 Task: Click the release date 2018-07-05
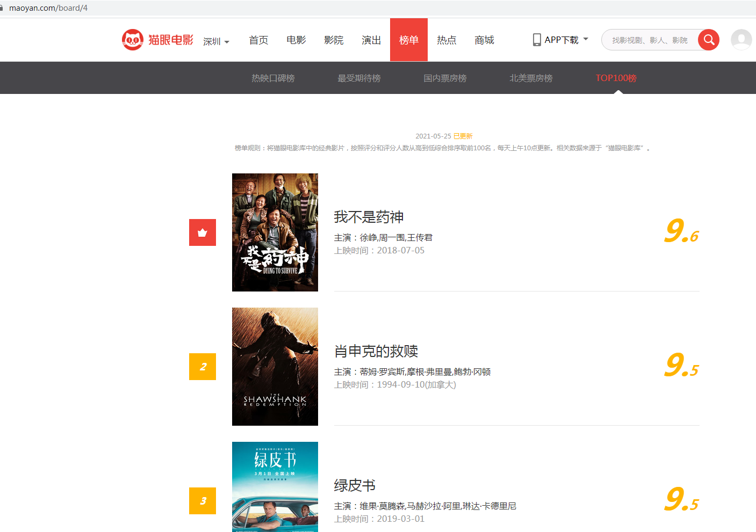[401, 250]
